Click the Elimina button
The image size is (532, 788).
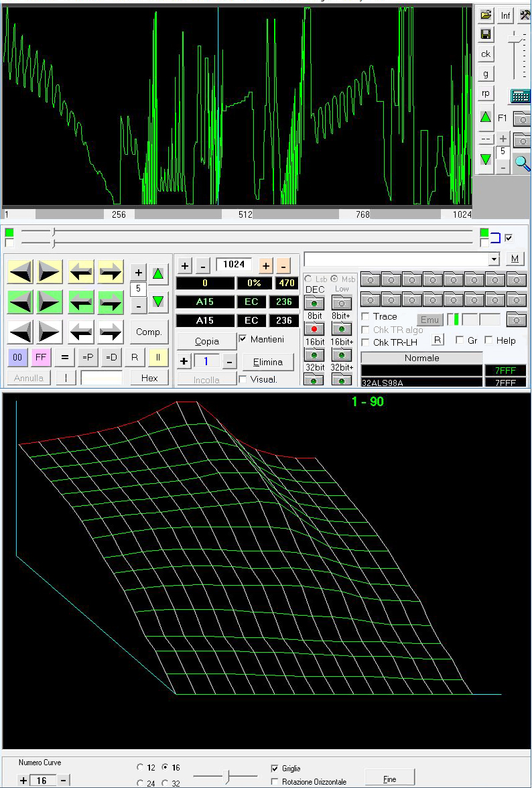click(x=268, y=362)
